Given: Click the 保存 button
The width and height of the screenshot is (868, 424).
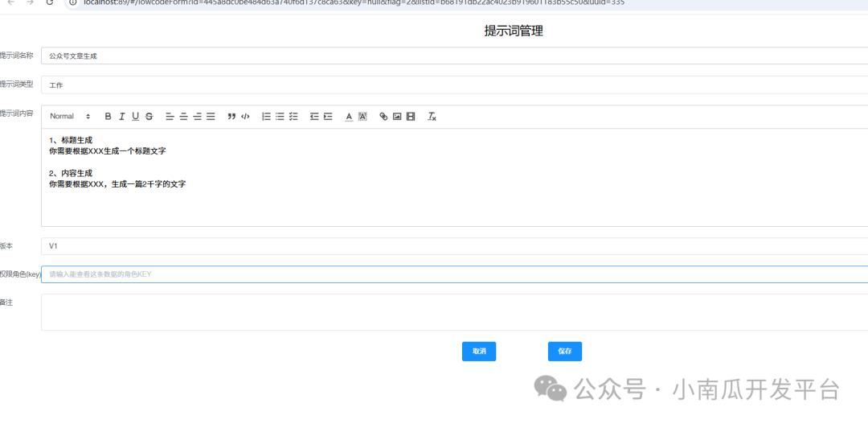Looking at the screenshot, I should point(565,352).
